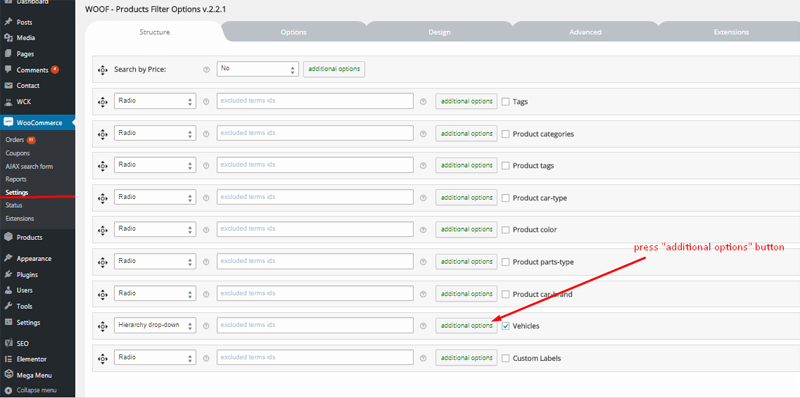This screenshot has width=800, height=398.
Task: Open the Radio type dropdown for Product color
Action: 155,229
